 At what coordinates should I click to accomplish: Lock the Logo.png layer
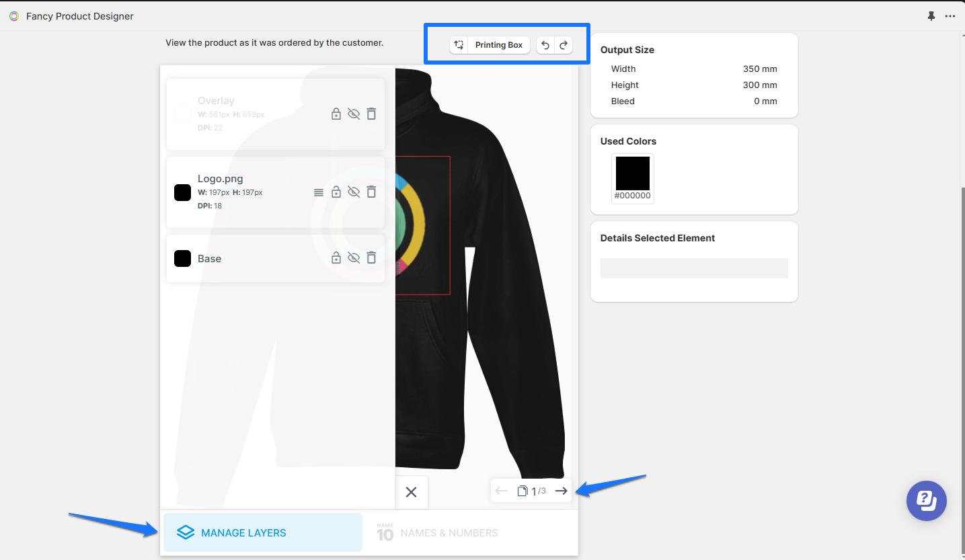336,192
